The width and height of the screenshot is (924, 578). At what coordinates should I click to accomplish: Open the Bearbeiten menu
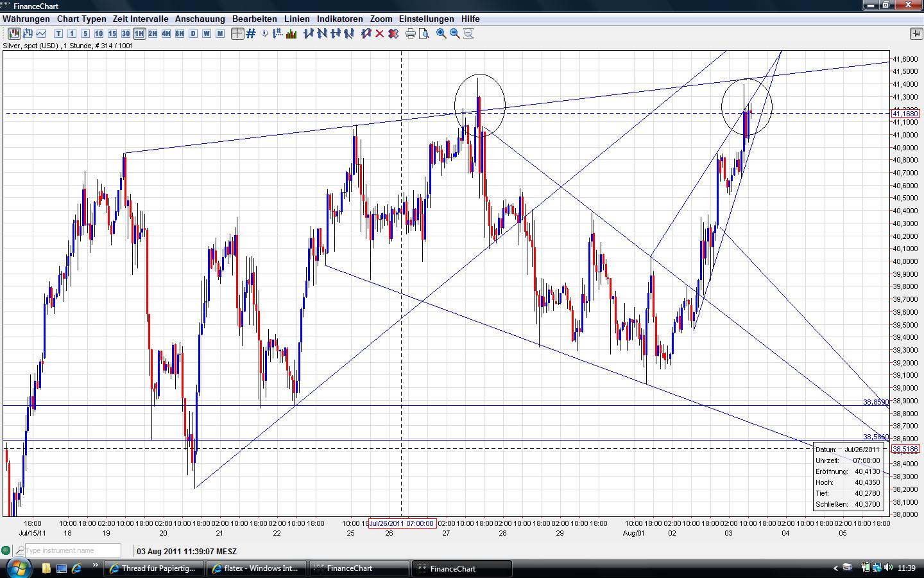click(255, 19)
